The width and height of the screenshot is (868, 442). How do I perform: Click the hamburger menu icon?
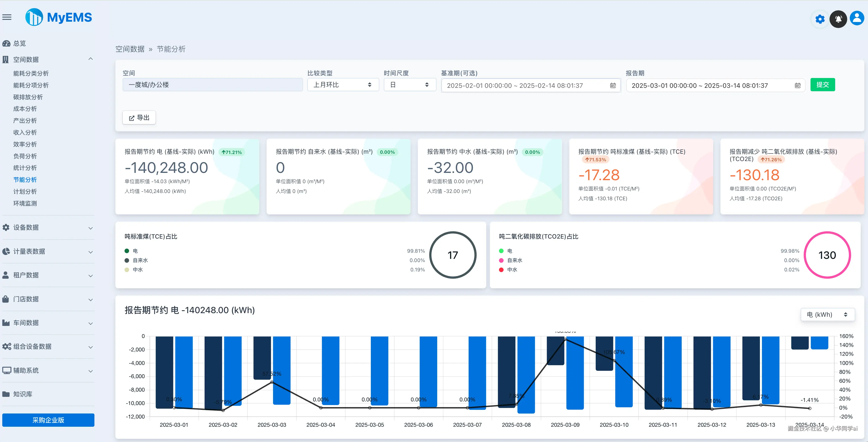coord(7,17)
